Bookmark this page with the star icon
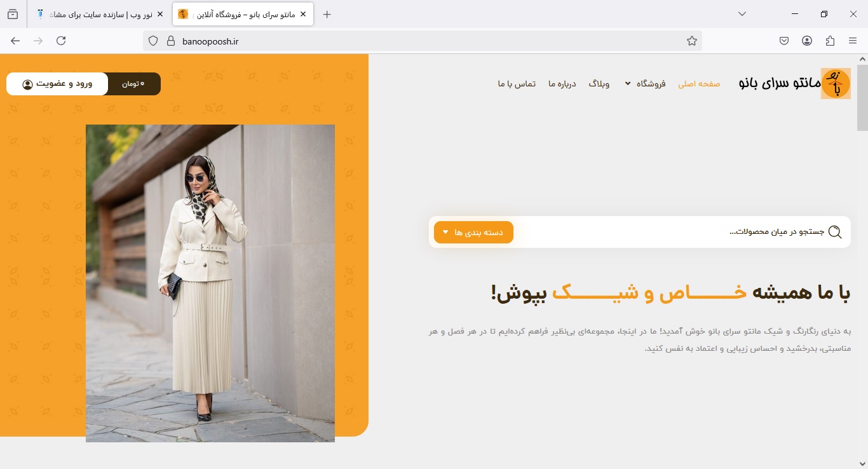The image size is (868, 469). 692,41
